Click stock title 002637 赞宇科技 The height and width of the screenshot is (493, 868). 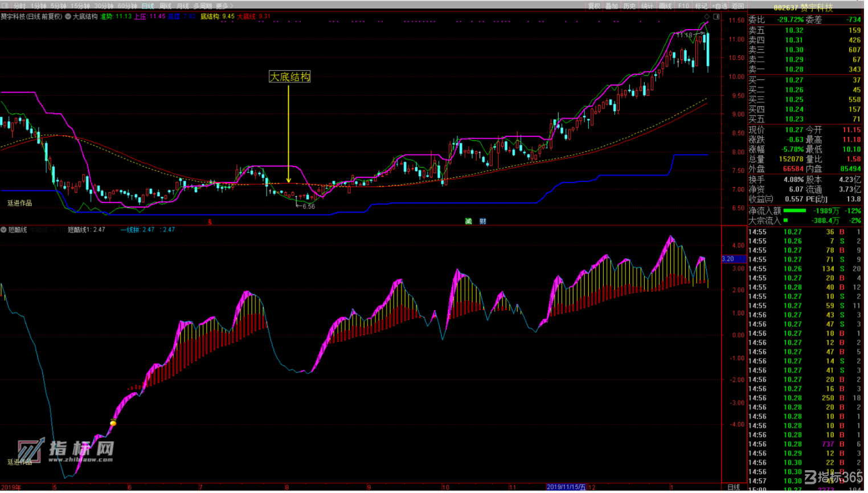tap(803, 7)
